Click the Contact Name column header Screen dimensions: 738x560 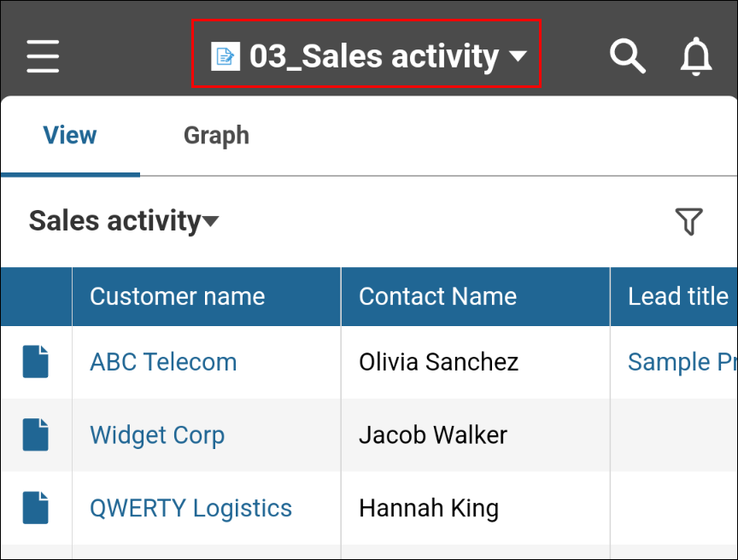pos(438,296)
